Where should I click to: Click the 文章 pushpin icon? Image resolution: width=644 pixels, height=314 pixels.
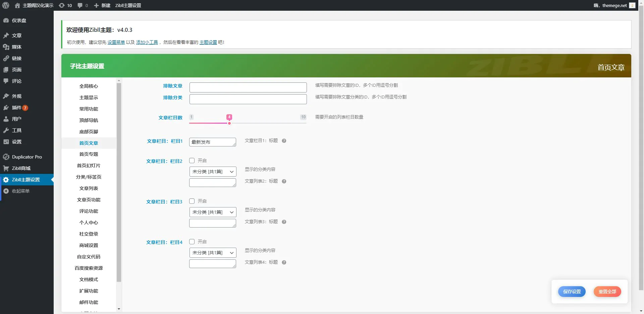pyautogui.click(x=6, y=36)
